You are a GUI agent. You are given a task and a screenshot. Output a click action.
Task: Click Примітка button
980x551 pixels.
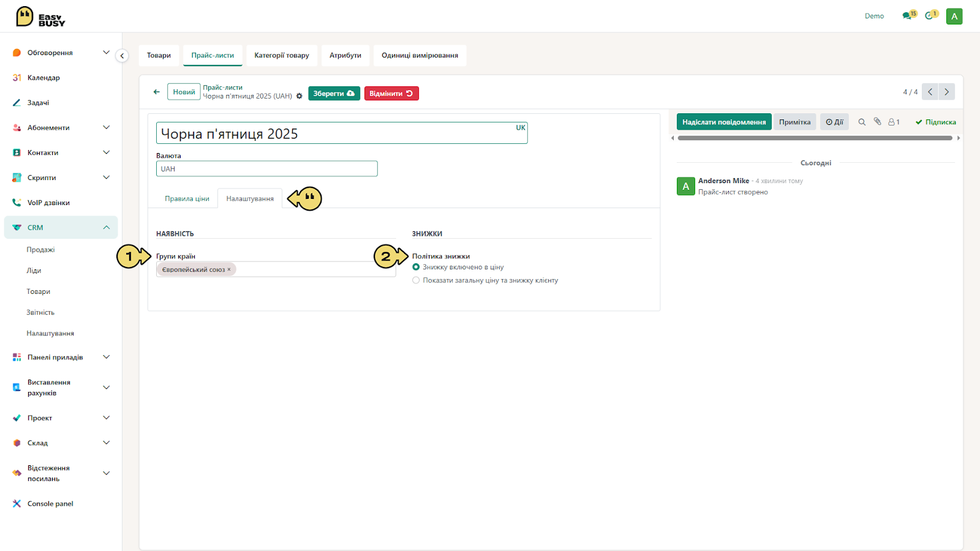[x=794, y=122]
